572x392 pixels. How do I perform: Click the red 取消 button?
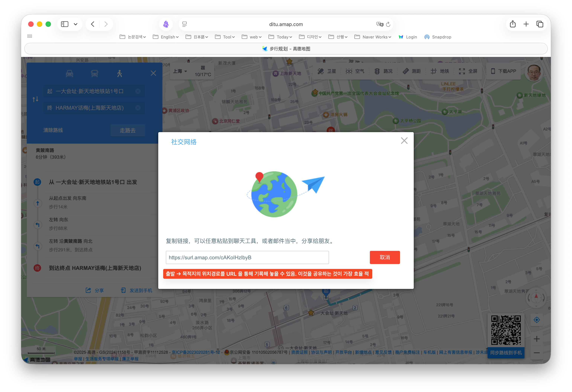pyautogui.click(x=385, y=257)
